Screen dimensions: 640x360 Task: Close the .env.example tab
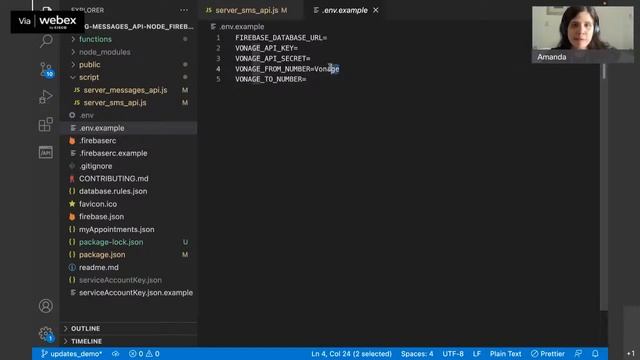pos(376,10)
